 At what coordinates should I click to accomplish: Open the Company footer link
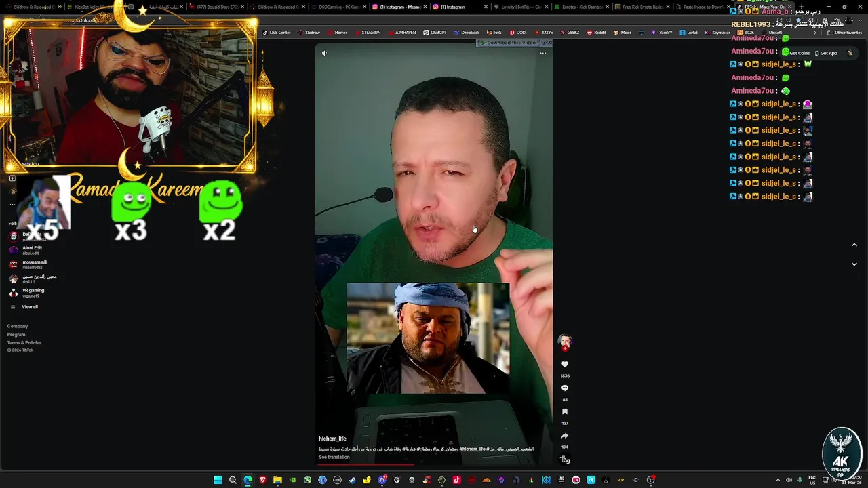pos(18,326)
